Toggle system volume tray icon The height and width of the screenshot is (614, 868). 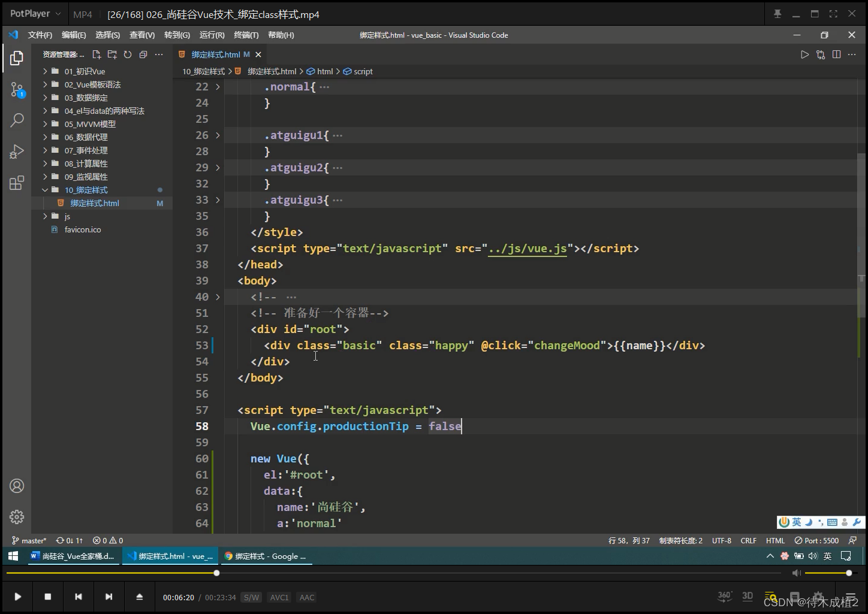click(x=813, y=556)
